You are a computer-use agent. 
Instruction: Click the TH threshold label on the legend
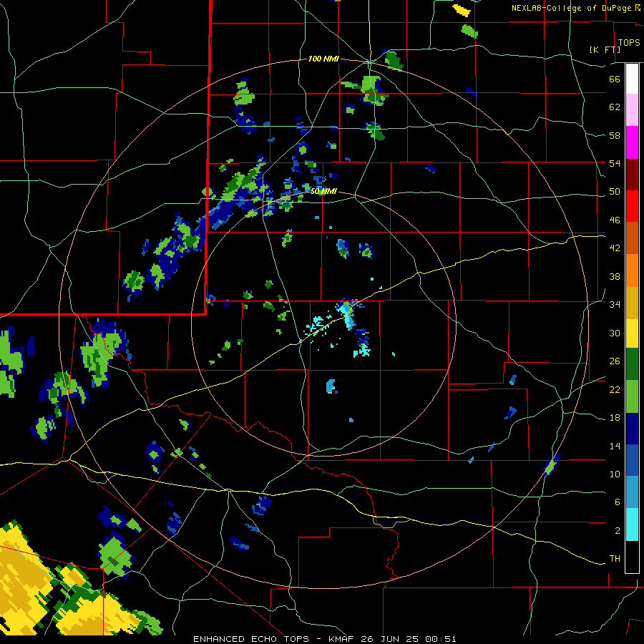pyautogui.click(x=615, y=559)
